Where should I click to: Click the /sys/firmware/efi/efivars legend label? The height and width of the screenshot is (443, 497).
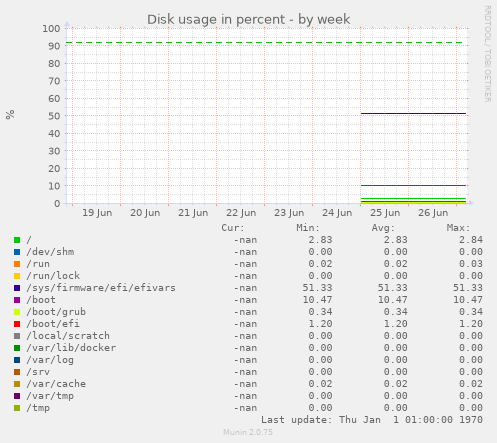(101, 288)
